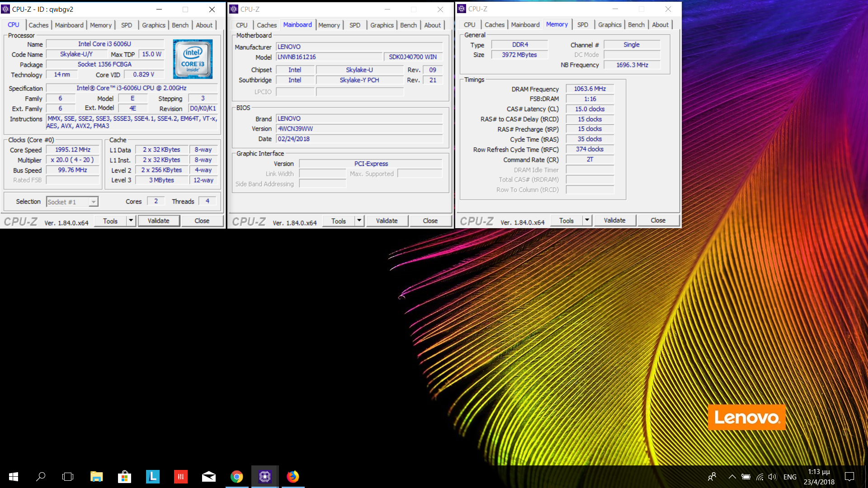This screenshot has height=488, width=868.
Task: Check the battery status tray icon
Action: coord(746,477)
